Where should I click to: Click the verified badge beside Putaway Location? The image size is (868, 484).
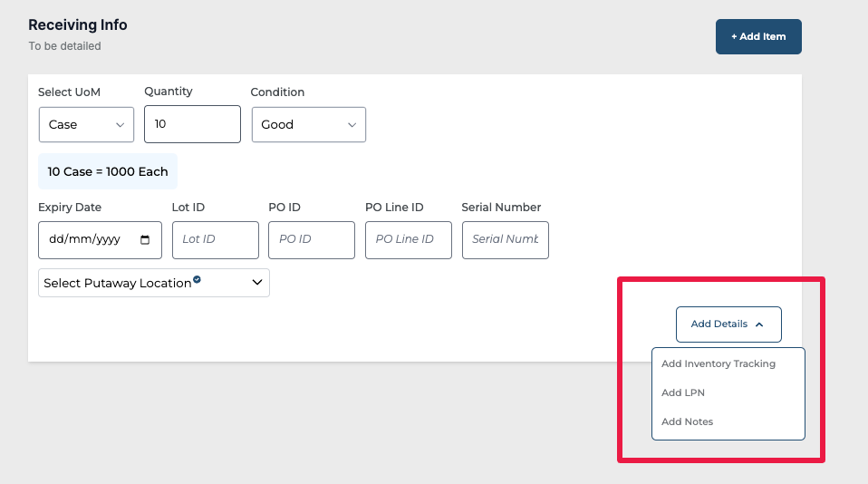pos(197,280)
